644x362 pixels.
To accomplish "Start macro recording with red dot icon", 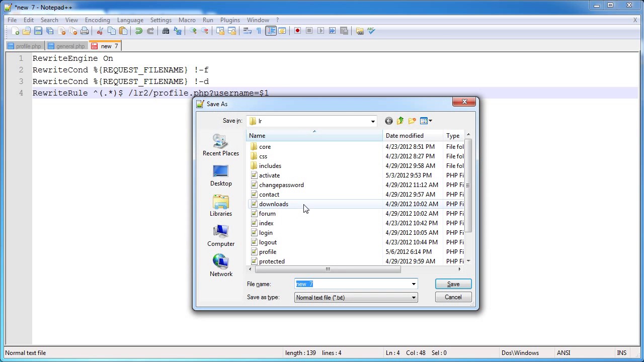I will [298, 31].
